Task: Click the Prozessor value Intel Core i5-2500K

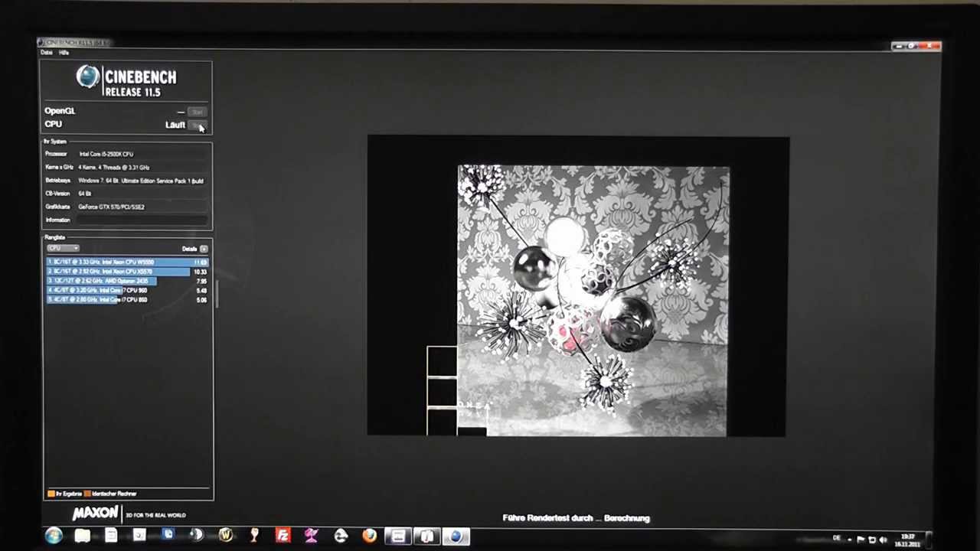Action: click(x=106, y=154)
